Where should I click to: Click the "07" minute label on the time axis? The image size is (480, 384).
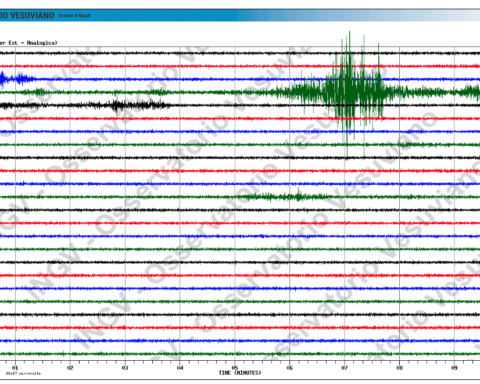(344, 368)
